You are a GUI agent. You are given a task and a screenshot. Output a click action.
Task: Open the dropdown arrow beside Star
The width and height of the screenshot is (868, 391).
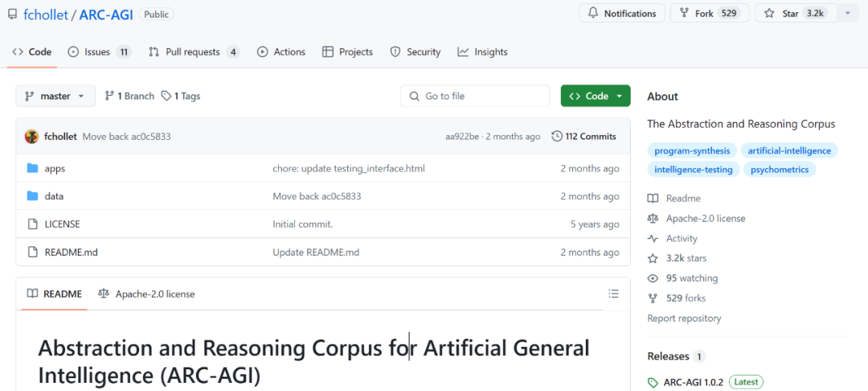[848, 14]
